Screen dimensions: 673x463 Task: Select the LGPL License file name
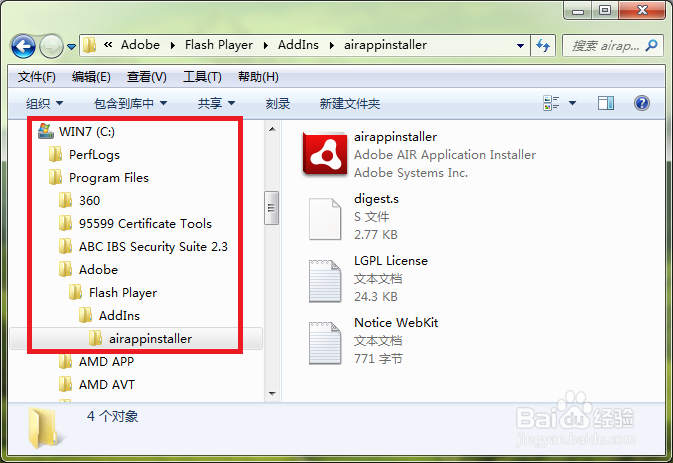391,260
